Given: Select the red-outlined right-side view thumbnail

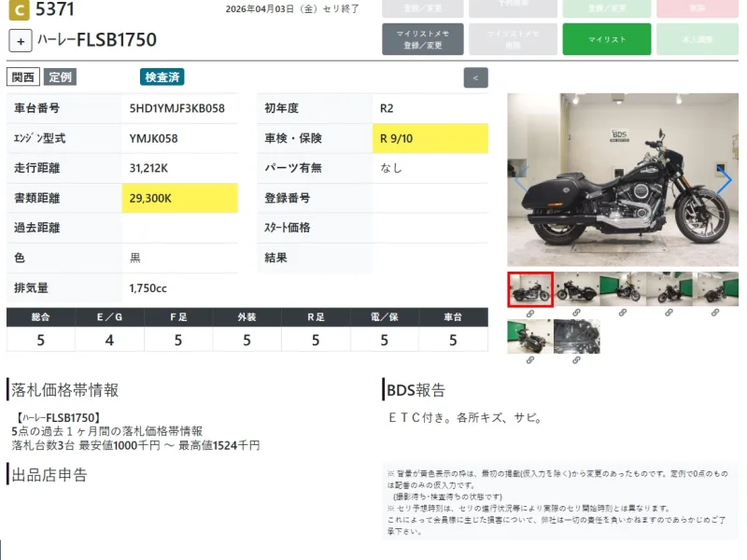Looking at the screenshot, I should [530, 289].
